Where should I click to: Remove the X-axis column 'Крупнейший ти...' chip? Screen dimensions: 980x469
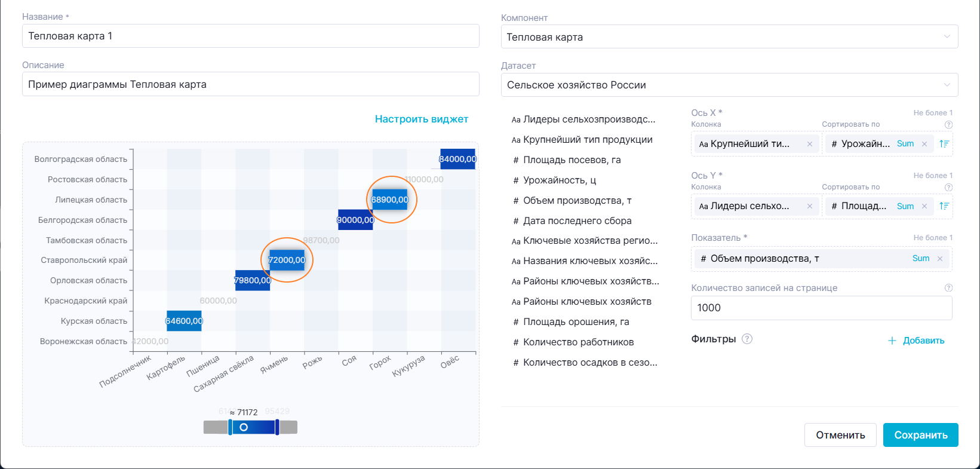tap(809, 144)
